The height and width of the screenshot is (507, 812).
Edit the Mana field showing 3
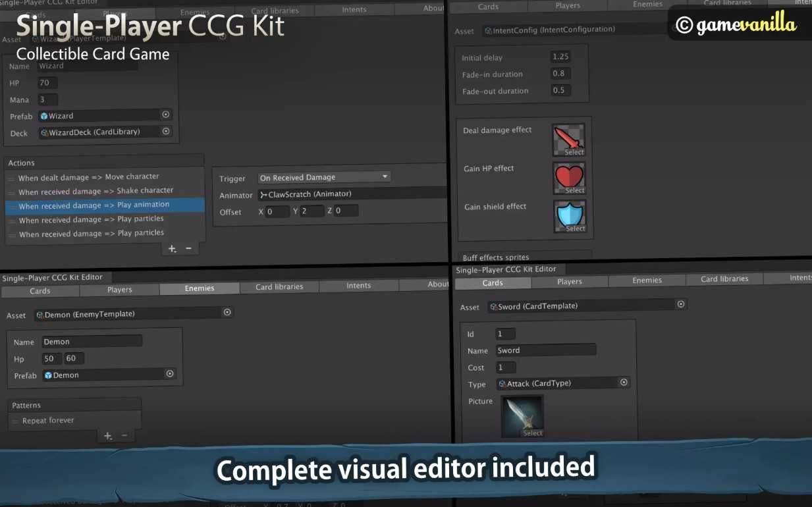pyautogui.click(x=48, y=99)
